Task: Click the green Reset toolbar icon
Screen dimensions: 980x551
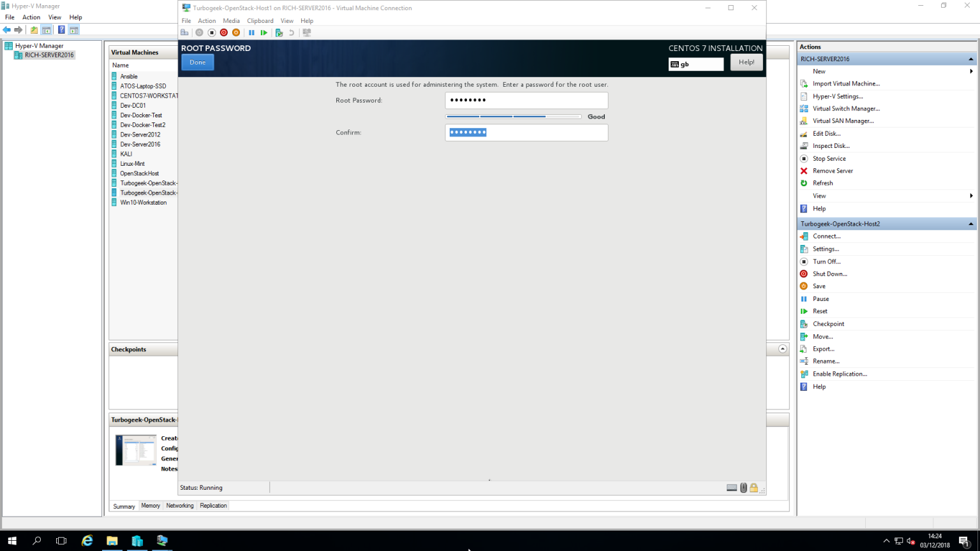Action: (264, 33)
